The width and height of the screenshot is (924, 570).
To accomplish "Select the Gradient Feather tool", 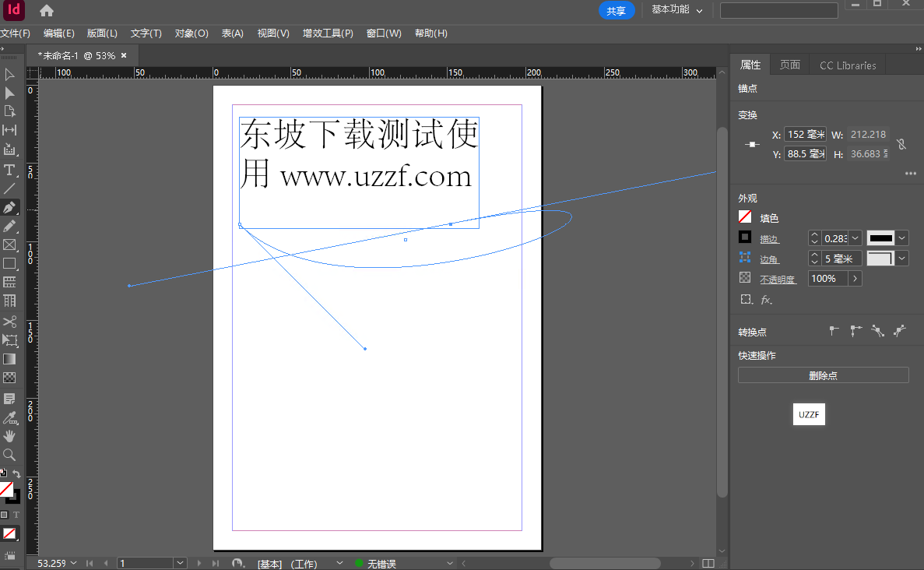I will (x=9, y=378).
